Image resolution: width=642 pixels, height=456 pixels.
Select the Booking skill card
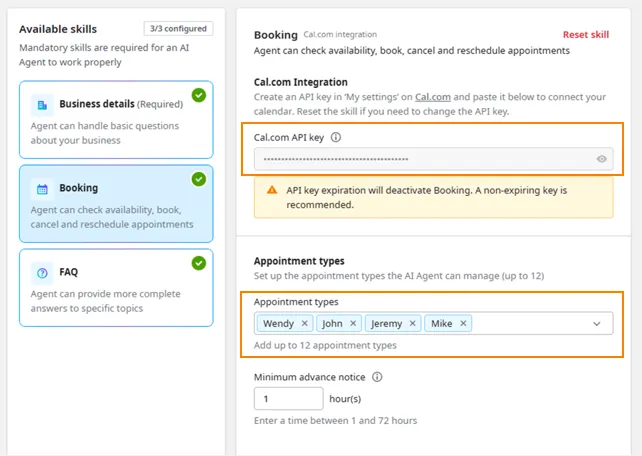coord(116,203)
